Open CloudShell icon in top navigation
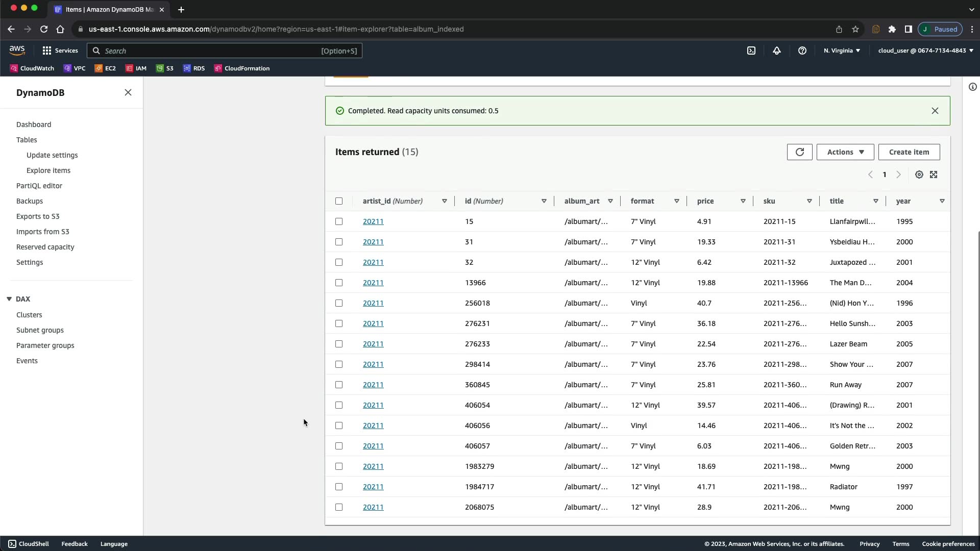The width and height of the screenshot is (980, 551). (751, 51)
